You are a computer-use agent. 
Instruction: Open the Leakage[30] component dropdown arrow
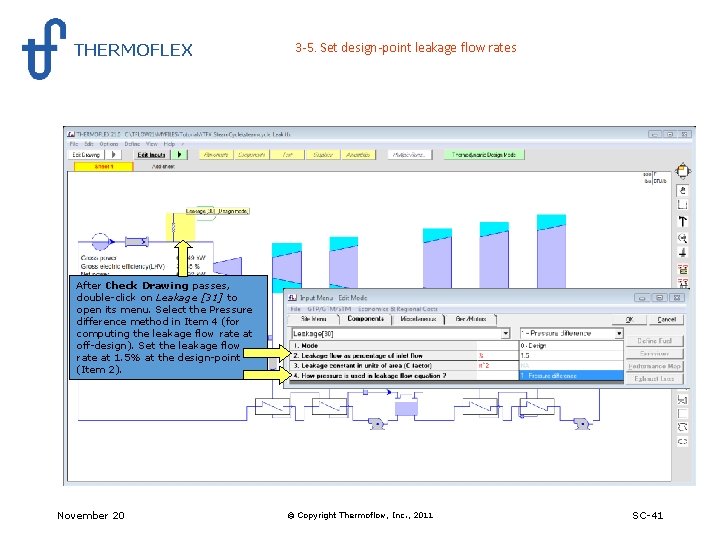[506, 333]
